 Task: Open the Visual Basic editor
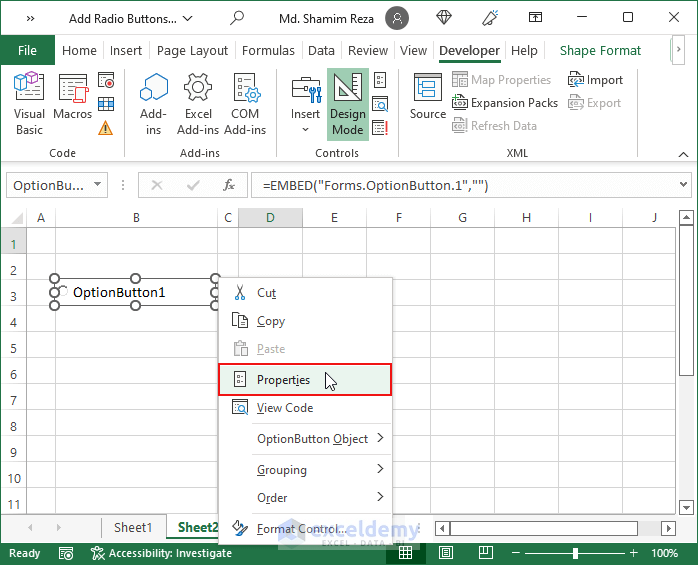tap(29, 104)
